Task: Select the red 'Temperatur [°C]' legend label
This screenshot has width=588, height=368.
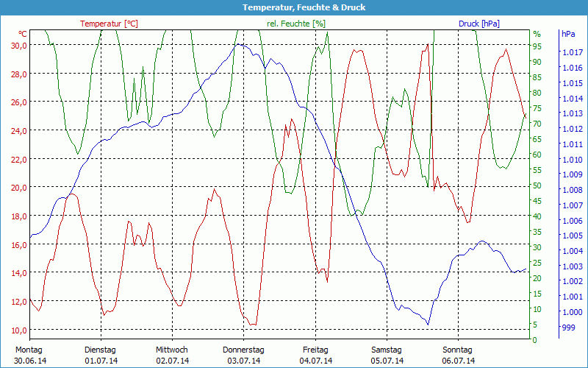Action: 109,24
